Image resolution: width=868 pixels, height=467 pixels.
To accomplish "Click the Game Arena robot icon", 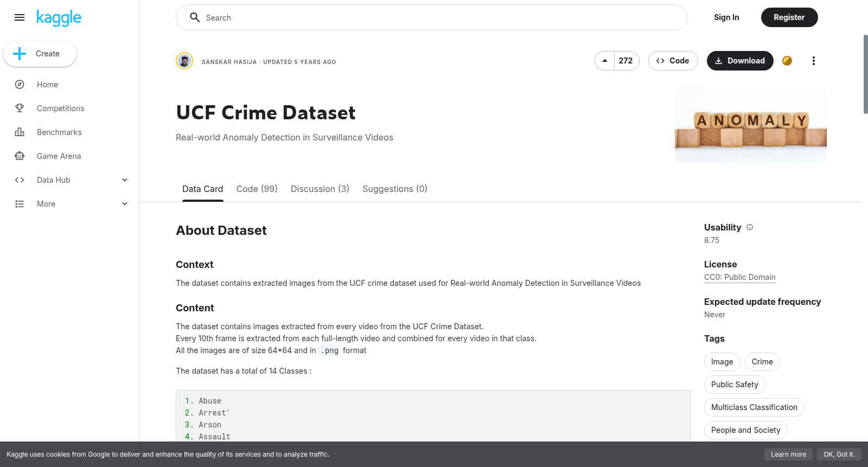I will [x=20, y=156].
